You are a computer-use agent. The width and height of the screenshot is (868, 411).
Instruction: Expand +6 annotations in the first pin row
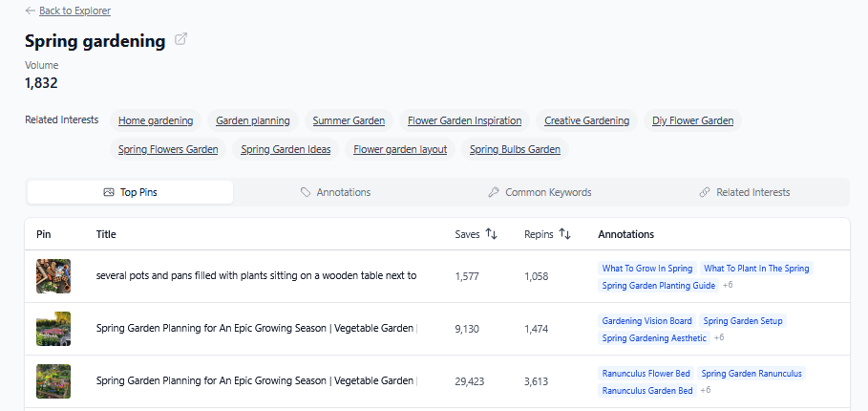click(728, 285)
